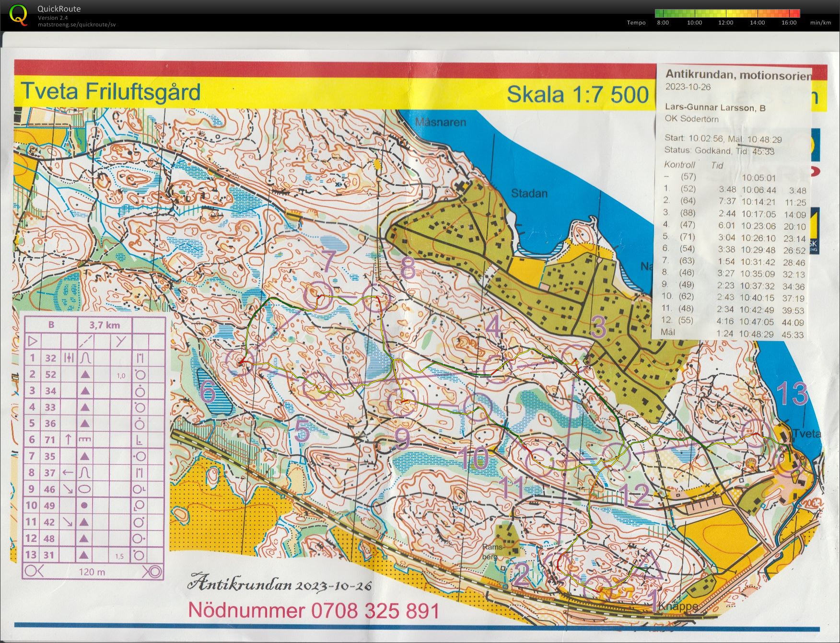Click row 13 code 31 in the control description table

click(x=50, y=555)
